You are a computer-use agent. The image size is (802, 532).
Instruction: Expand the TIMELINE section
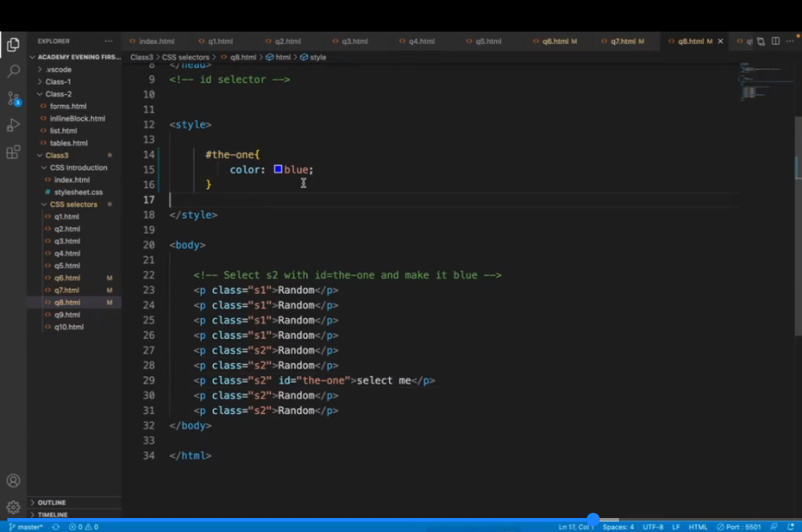(52, 514)
